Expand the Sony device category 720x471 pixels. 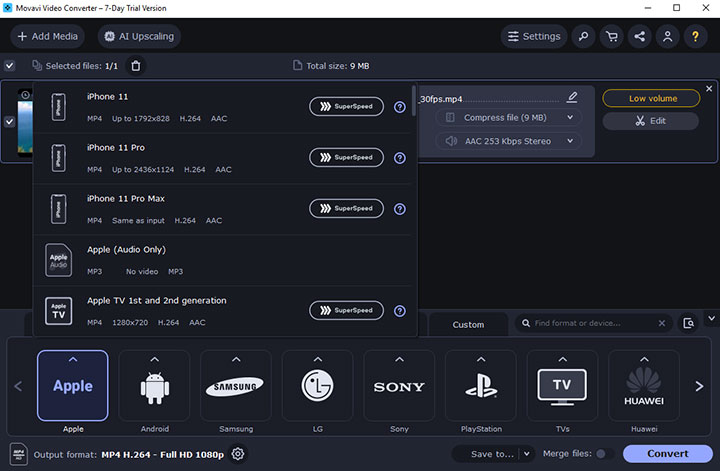pyautogui.click(x=399, y=386)
